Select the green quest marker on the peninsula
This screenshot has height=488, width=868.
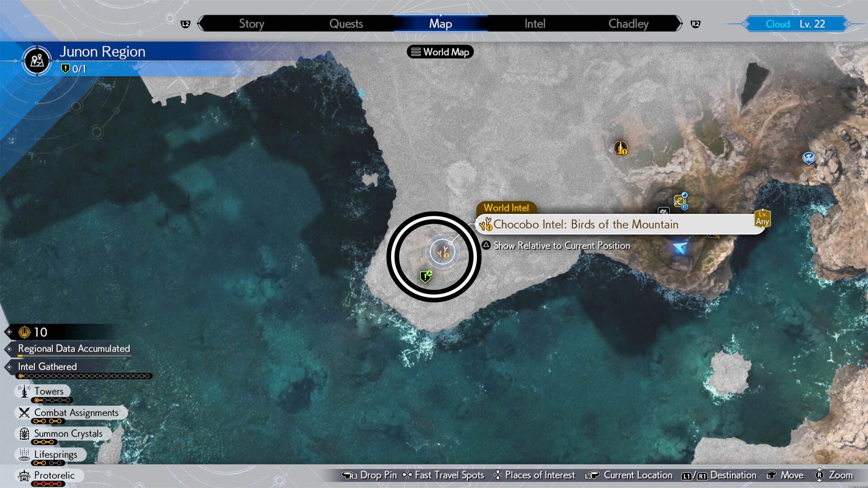(x=425, y=276)
